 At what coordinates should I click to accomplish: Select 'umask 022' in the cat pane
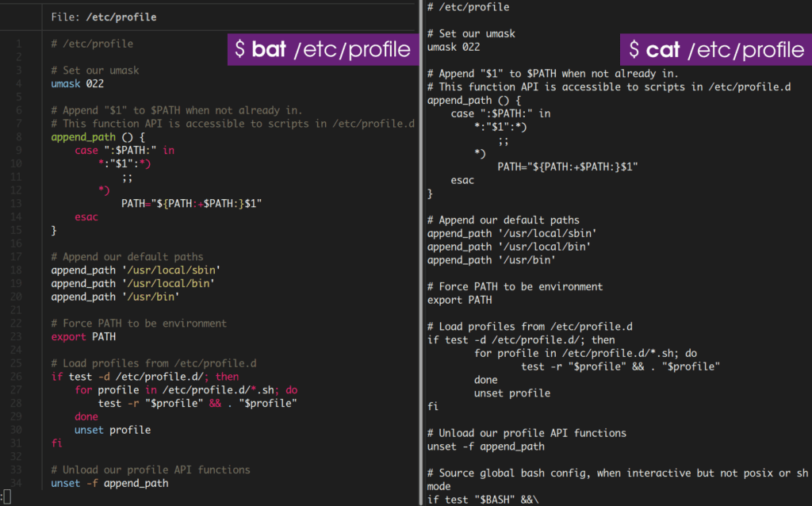[x=454, y=47]
